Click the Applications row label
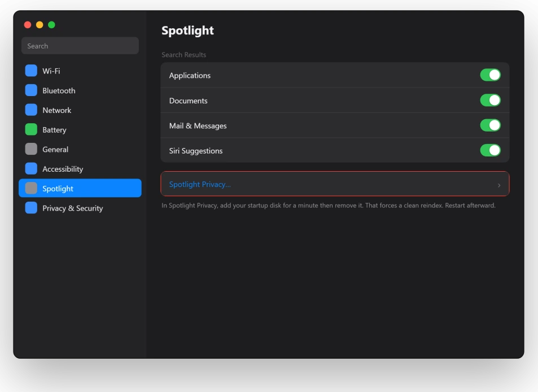The image size is (538, 392). coord(190,76)
